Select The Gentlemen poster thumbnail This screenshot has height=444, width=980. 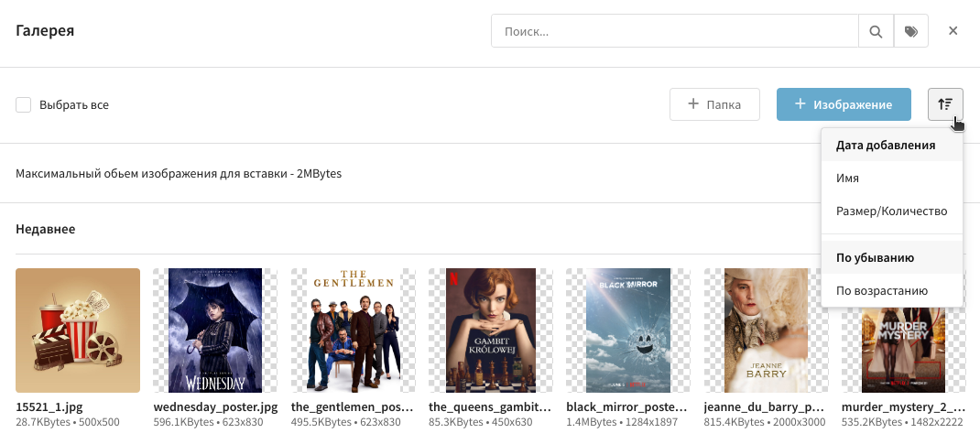(x=354, y=330)
